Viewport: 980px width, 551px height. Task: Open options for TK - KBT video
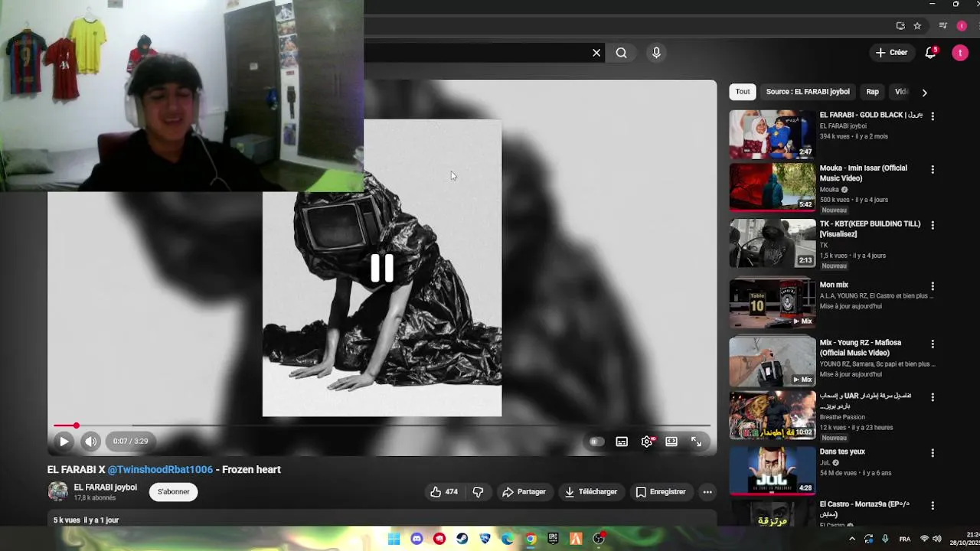[933, 225]
